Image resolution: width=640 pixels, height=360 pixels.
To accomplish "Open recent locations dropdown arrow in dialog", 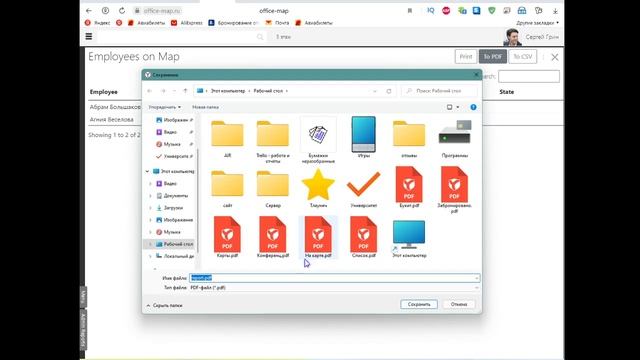I will coord(174,91).
